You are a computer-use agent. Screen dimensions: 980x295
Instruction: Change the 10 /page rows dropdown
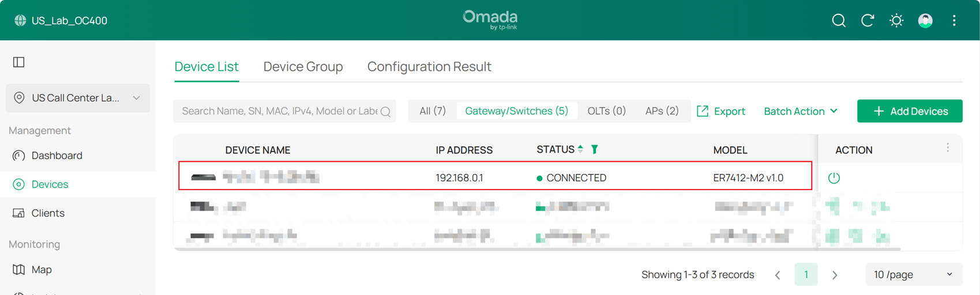point(913,275)
